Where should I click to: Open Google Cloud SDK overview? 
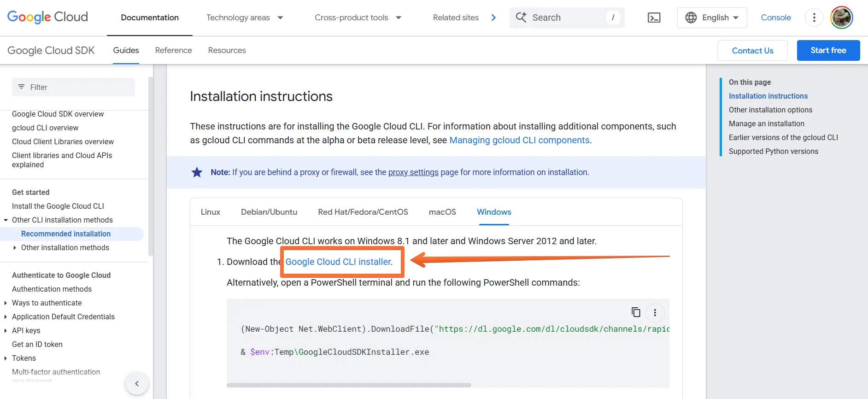coord(58,114)
